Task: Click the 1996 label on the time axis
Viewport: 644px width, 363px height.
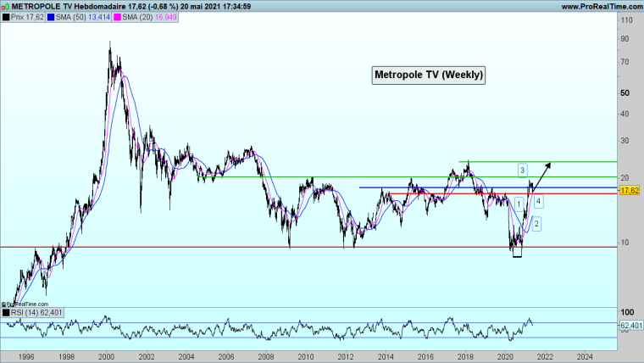Action: [27, 357]
